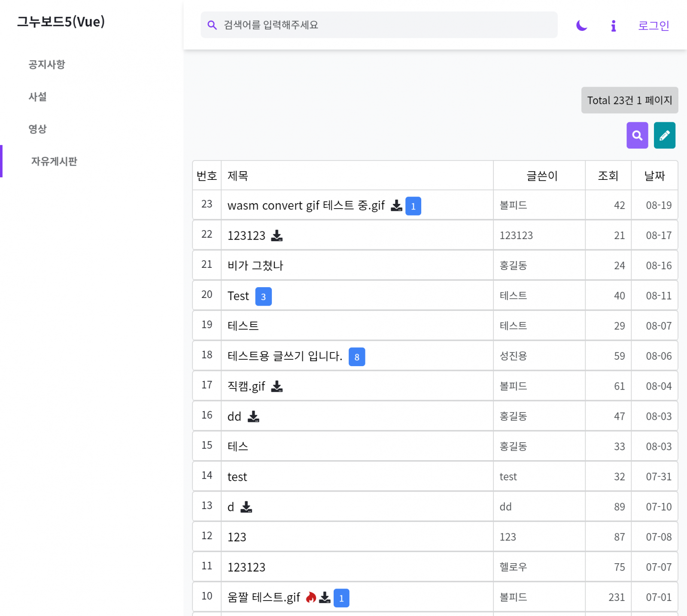The height and width of the screenshot is (616, 687).
Task: Select 영상 in the sidebar
Action: tap(38, 129)
